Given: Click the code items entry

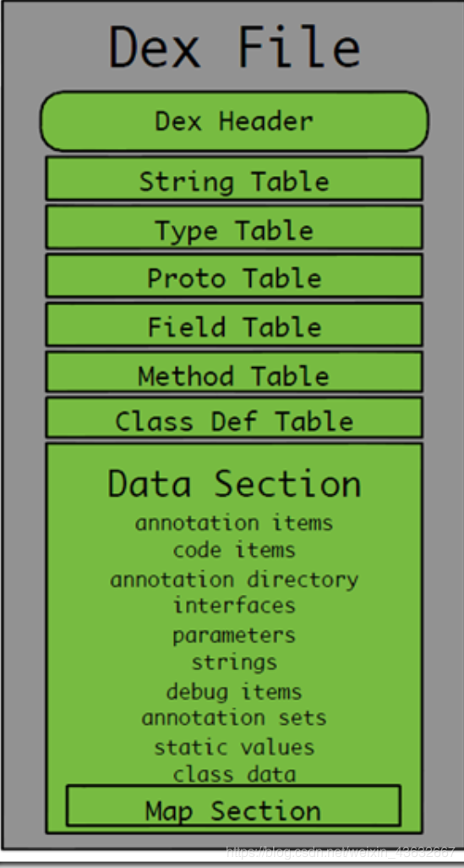Looking at the screenshot, I should (234, 550).
